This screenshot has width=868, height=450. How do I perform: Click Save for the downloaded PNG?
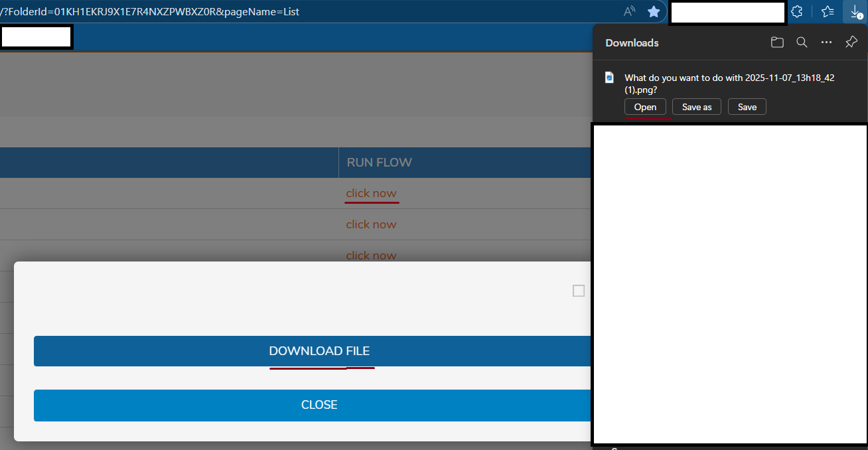[x=747, y=107]
